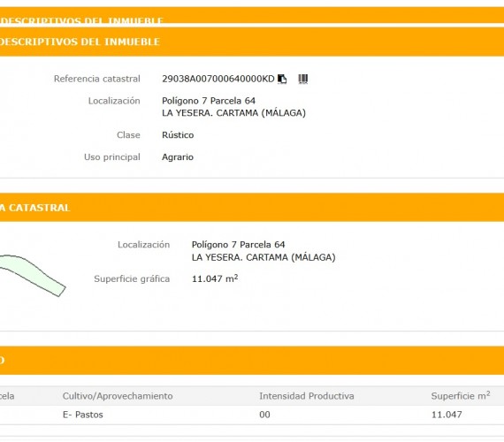Click Polígono 7 Parcela 64 under Referencia catastral
This screenshot has height=442, width=504.
point(209,101)
